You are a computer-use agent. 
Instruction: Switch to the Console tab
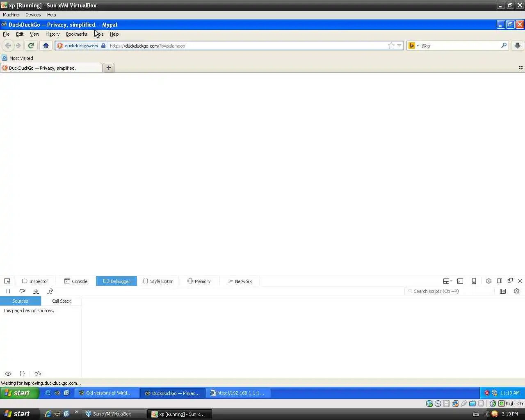click(76, 281)
